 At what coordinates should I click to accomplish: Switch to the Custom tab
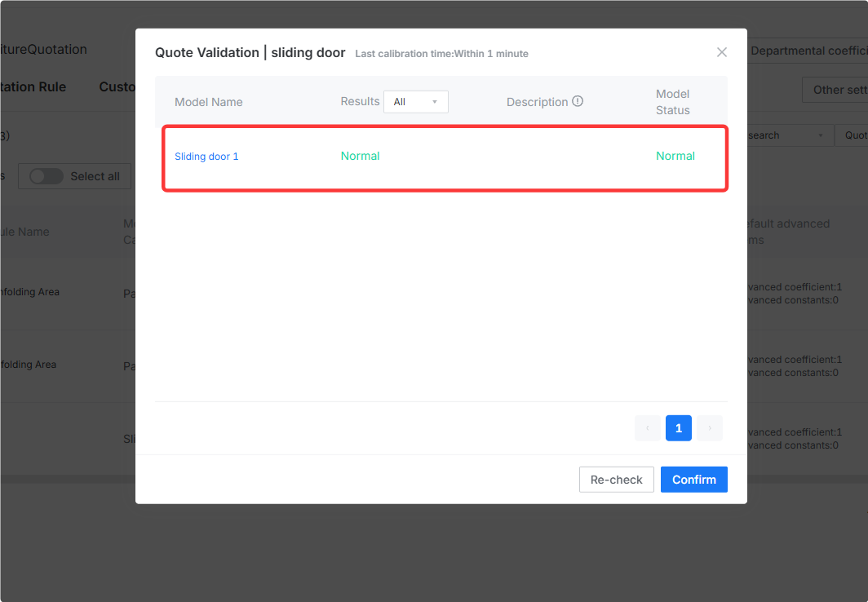[117, 86]
